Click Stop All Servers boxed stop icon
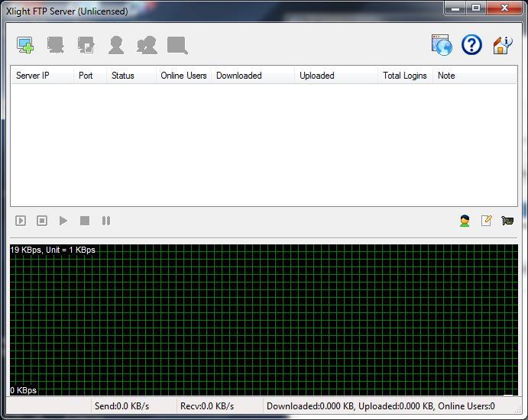528x420 pixels. [x=42, y=221]
